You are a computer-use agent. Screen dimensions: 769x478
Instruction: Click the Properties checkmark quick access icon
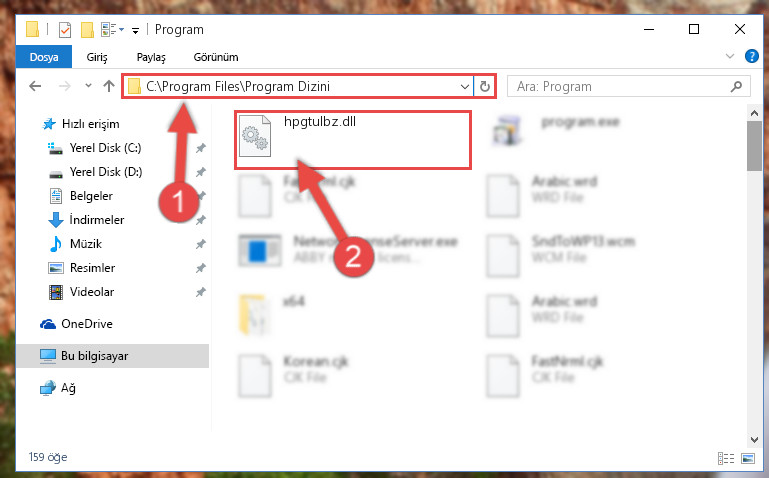point(65,30)
